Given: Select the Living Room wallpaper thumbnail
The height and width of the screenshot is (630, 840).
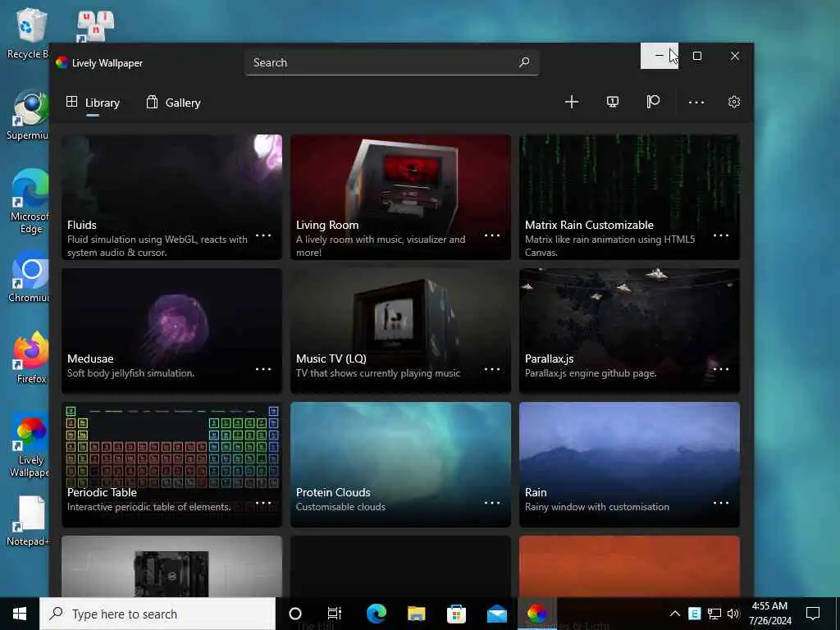Looking at the screenshot, I should click(400, 197).
